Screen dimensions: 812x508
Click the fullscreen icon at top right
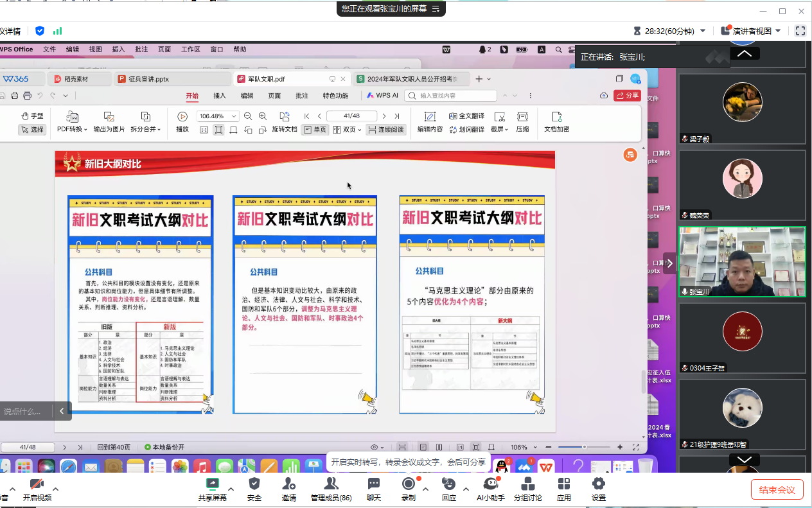coord(800,31)
